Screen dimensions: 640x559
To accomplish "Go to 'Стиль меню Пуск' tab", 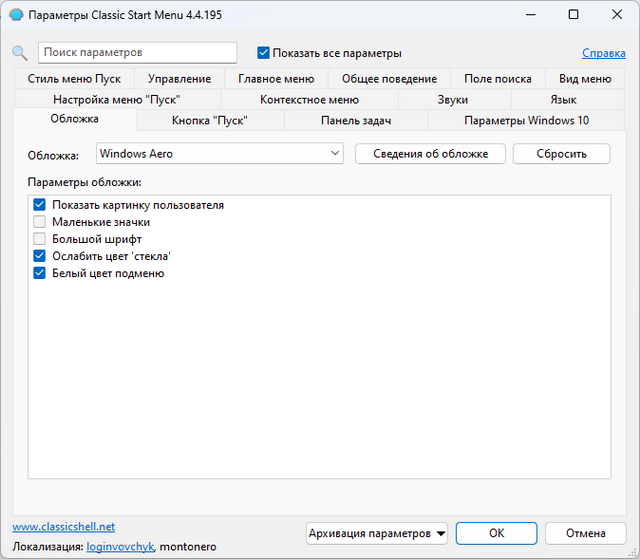I will click(x=74, y=79).
